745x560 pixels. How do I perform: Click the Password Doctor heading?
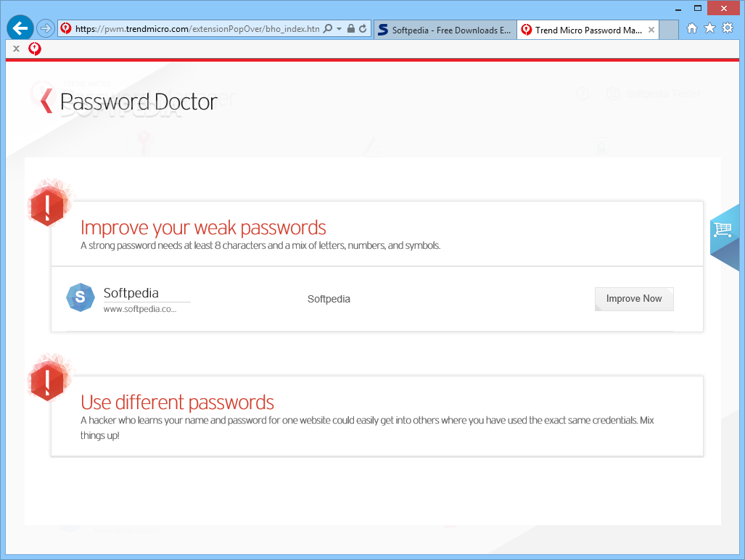coord(139,102)
